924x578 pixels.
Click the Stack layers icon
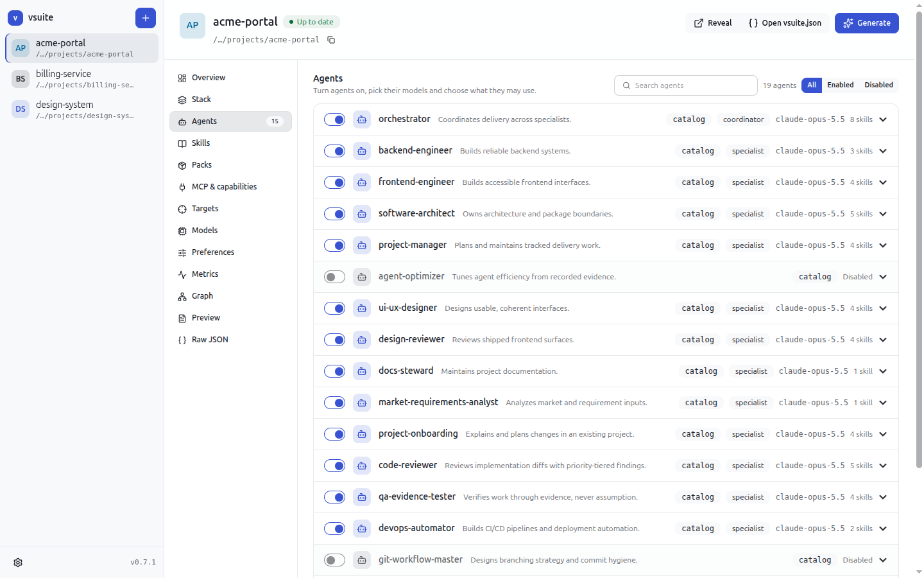click(x=182, y=100)
